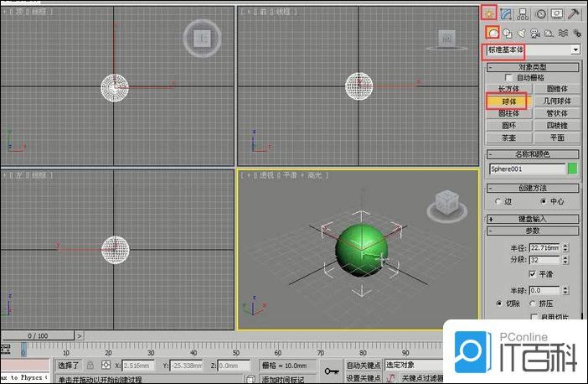Click the Top viewport ViewCube
This screenshot has width=588, height=384.
tap(203, 39)
